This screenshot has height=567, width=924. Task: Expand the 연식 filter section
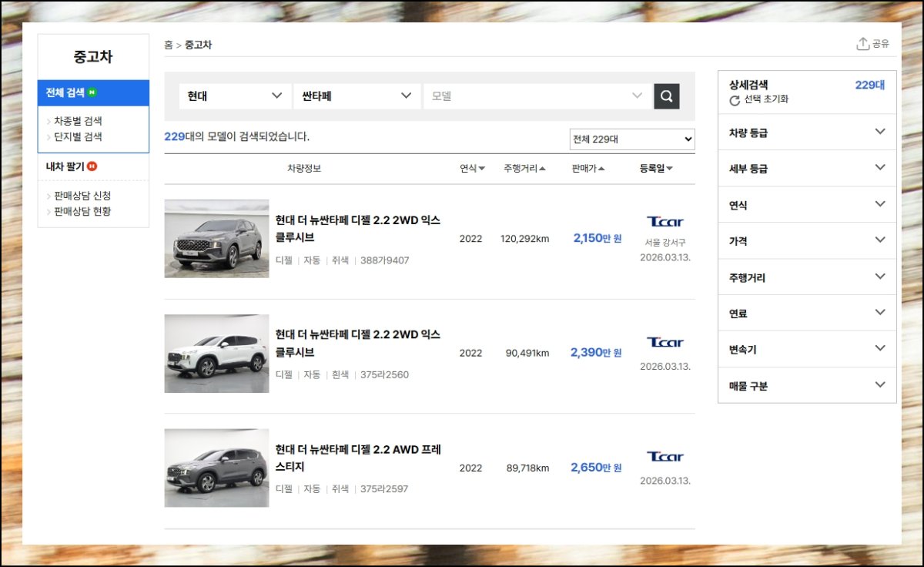[x=807, y=205]
